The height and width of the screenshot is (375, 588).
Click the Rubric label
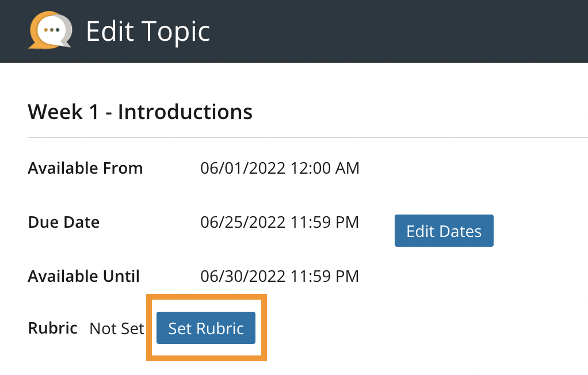coord(53,328)
